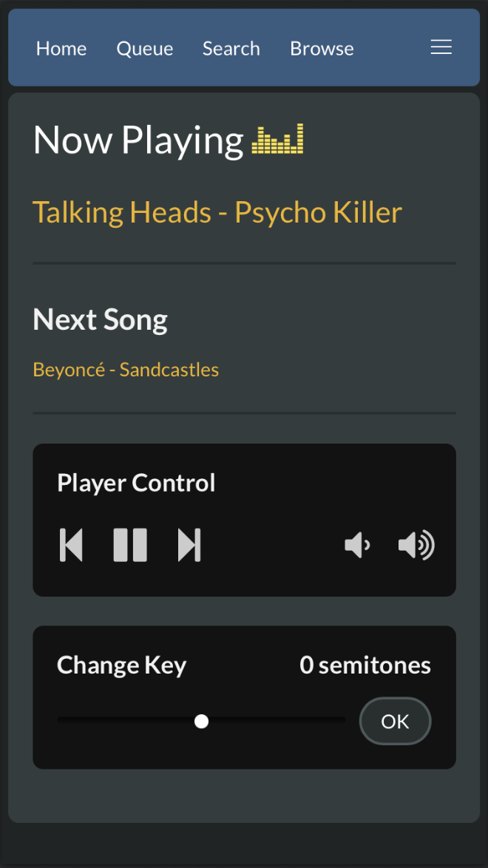The width and height of the screenshot is (488, 868).
Task: Mute audio using the quieter speaker icon
Action: click(357, 545)
